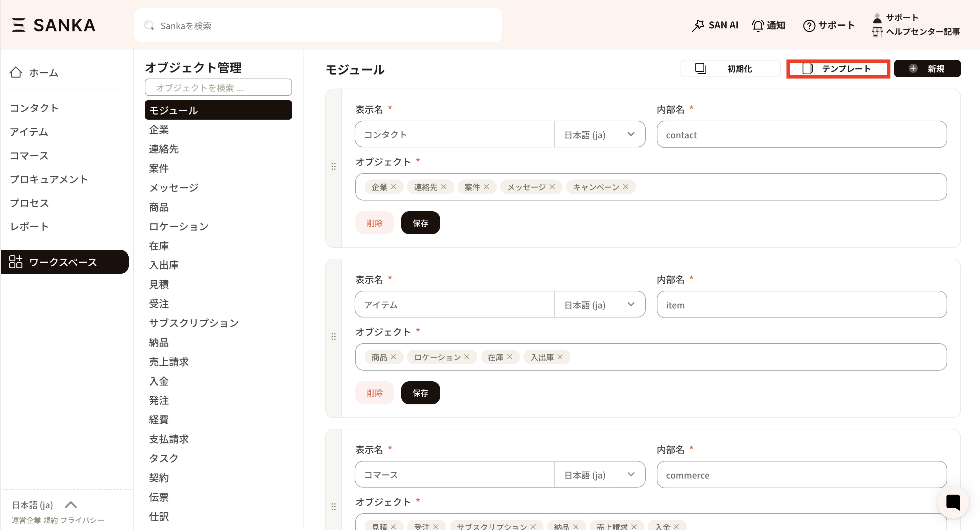The image size is (980, 530).
Task: Remove メッセージ tag from objects
Action: pos(552,186)
